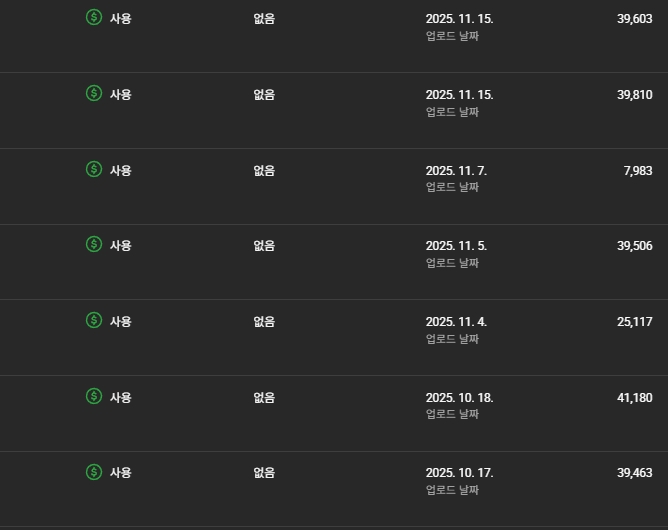Open the 사용 monetization status for the 7,983-views video
Screen dimensions: 668x530
tap(120, 170)
